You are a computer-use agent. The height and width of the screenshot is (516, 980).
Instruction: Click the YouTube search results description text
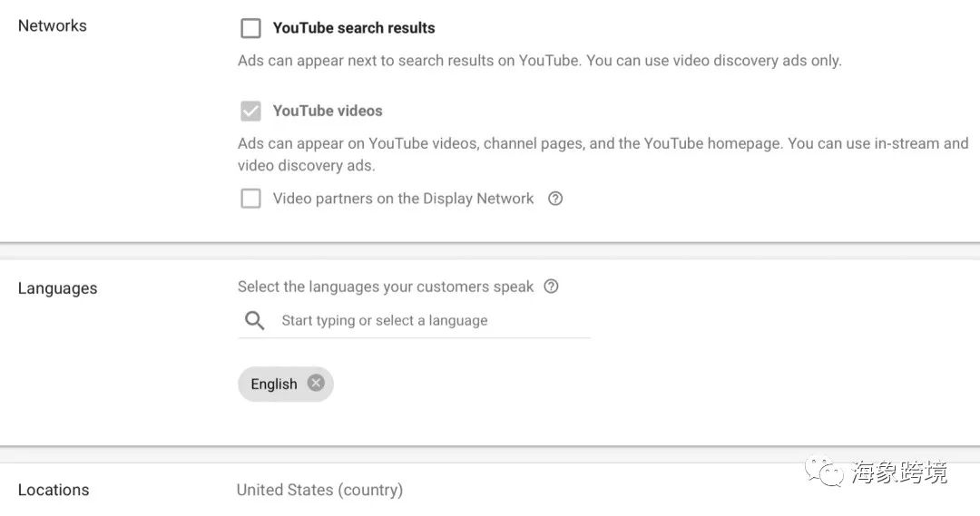[539, 61]
